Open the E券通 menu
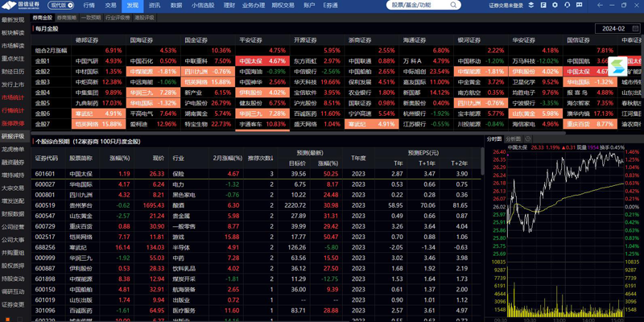The width and height of the screenshot is (644, 322). (330, 6)
